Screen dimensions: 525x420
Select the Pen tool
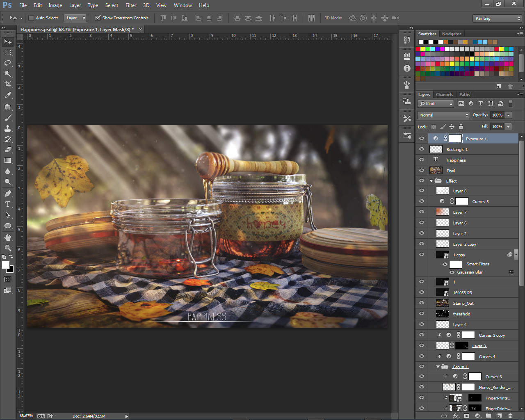pos(8,194)
